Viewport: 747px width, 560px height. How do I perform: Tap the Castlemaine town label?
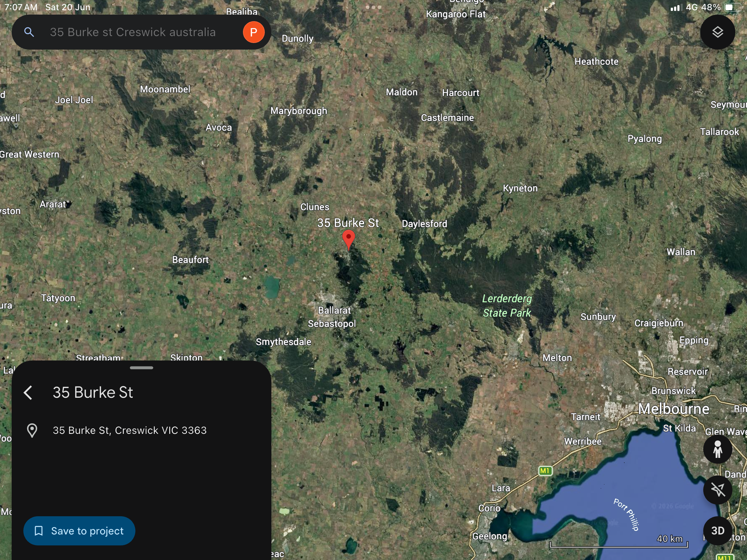click(x=448, y=118)
